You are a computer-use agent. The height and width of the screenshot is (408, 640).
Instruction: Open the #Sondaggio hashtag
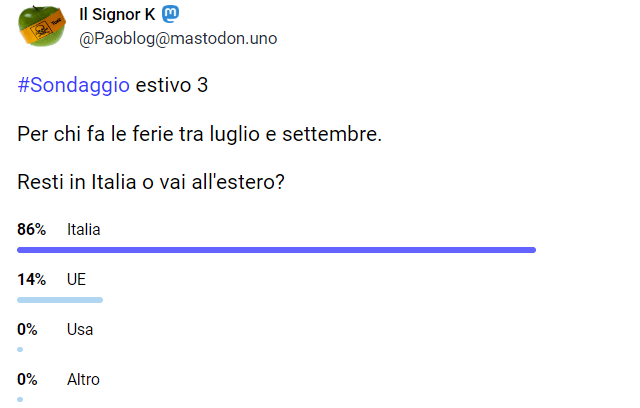pos(73,86)
